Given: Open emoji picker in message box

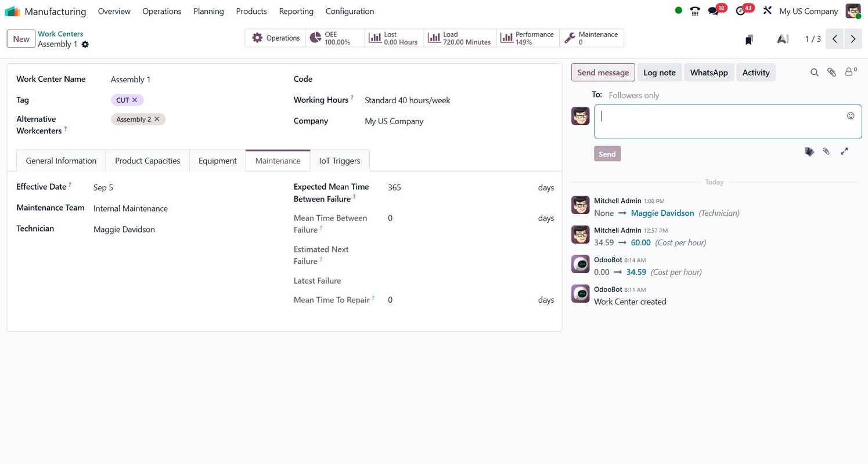Looking at the screenshot, I should pos(851,115).
